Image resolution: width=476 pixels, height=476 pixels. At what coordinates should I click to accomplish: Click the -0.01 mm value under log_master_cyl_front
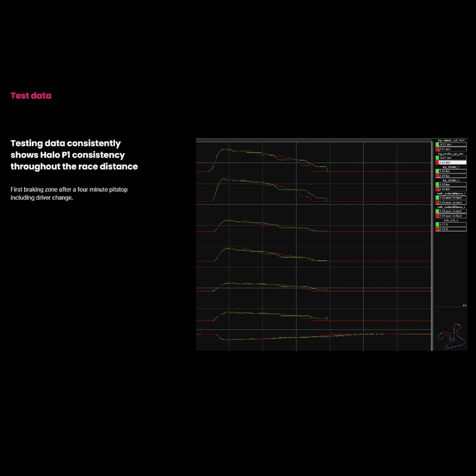(453, 145)
